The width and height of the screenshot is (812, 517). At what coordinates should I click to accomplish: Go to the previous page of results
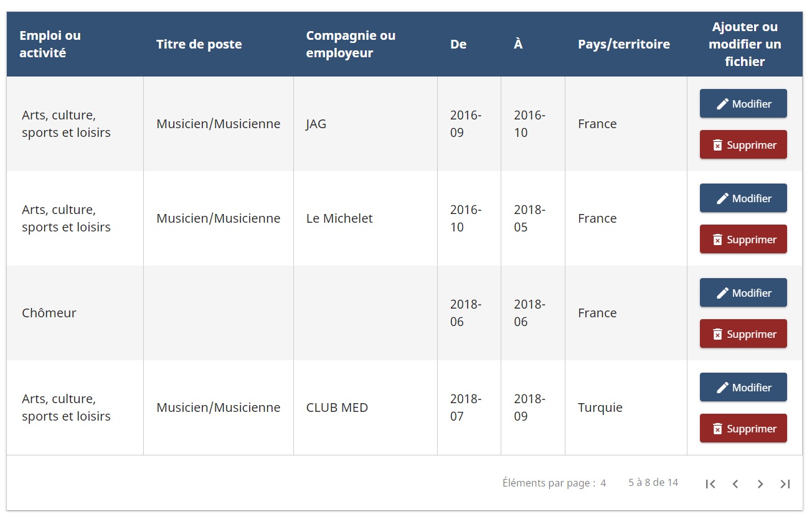point(735,484)
